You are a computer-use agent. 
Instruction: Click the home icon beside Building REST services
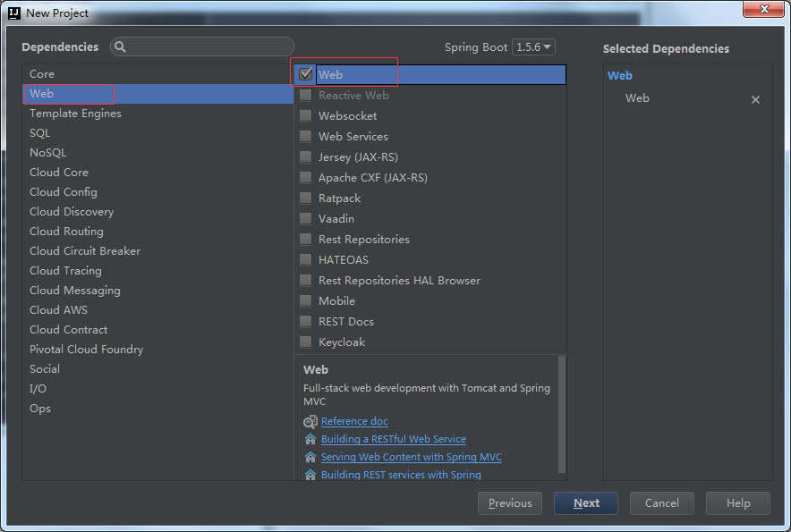310,475
